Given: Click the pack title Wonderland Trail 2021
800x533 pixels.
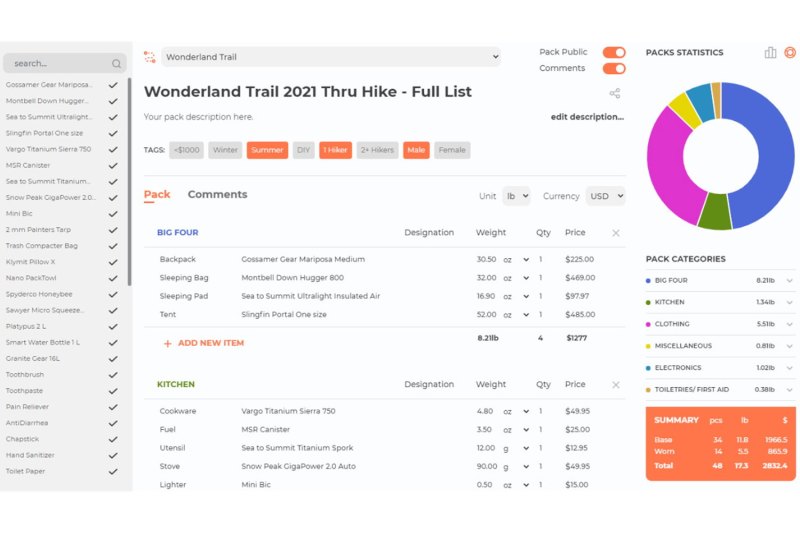Looking at the screenshot, I should pyautogui.click(x=308, y=92).
